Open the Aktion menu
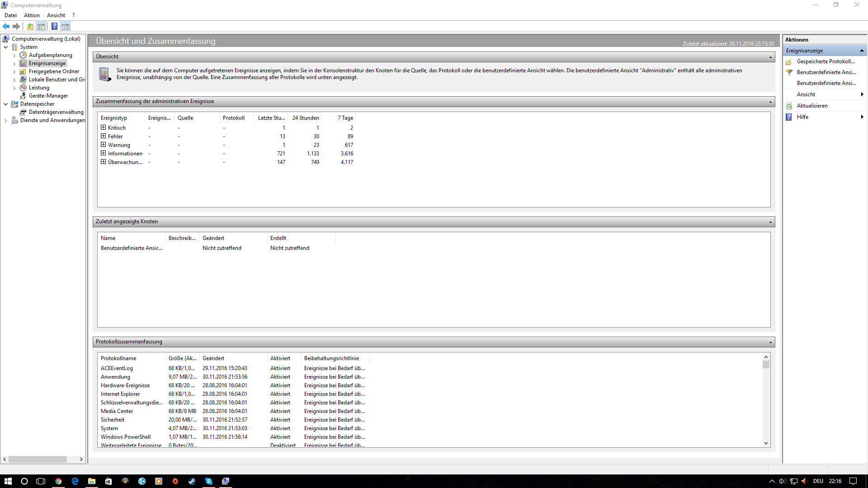This screenshot has height=488, width=868. pos(32,15)
